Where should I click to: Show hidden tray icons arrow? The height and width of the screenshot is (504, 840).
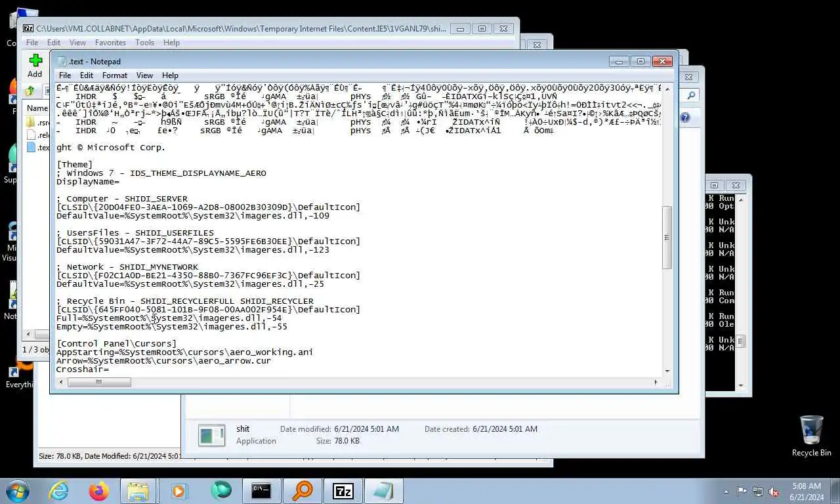[x=726, y=492]
